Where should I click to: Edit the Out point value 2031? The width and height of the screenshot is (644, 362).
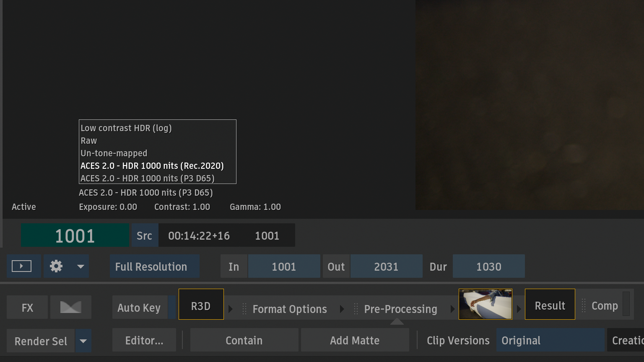[386, 266]
